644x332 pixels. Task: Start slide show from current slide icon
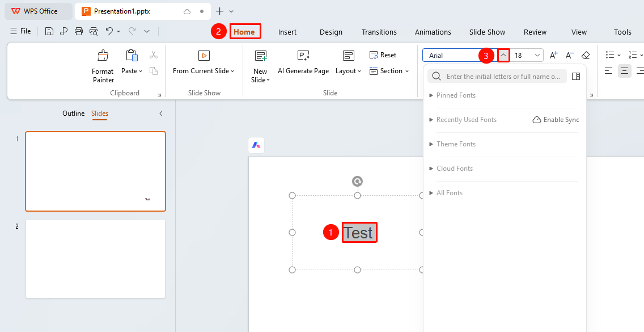click(204, 56)
